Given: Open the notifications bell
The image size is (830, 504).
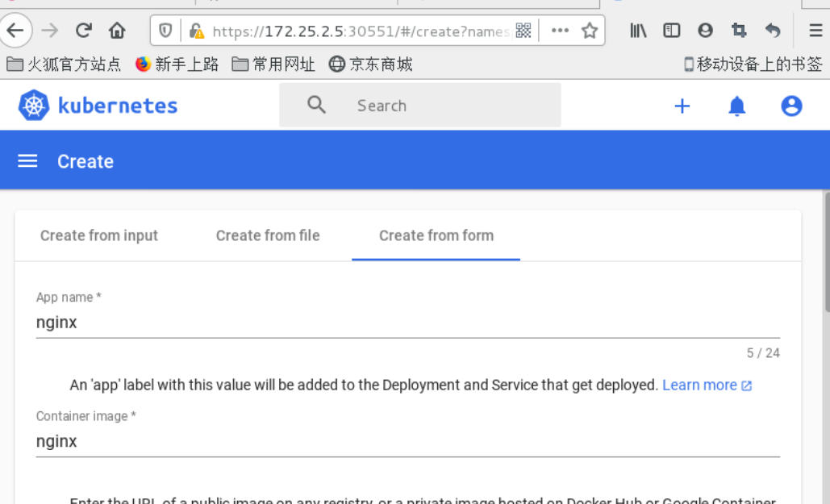Looking at the screenshot, I should point(737,106).
